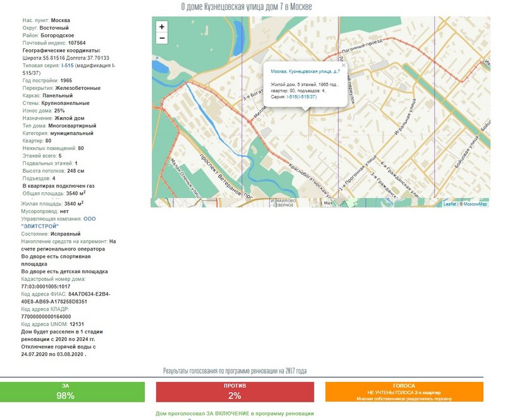
Task: Click the hot water shutoff dates text
Action: (58, 350)
